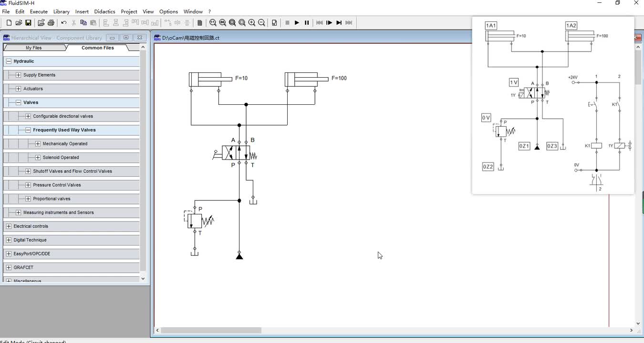The height and width of the screenshot is (343, 644).
Task: Switch to the My Files tab
Action: (34, 48)
